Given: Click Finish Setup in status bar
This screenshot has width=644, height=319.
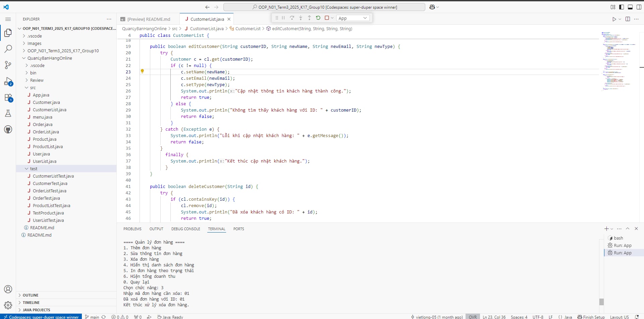Looking at the screenshot, I should (591, 317).
